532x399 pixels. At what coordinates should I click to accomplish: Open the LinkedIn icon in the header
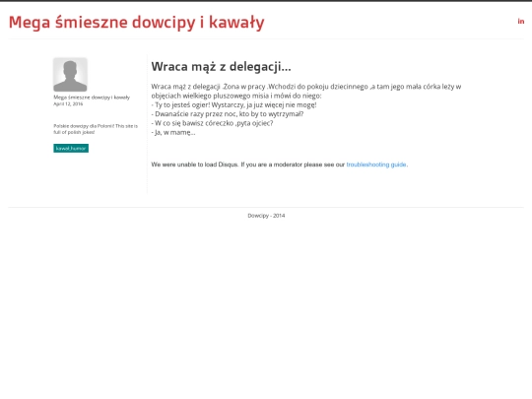click(x=521, y=22)
